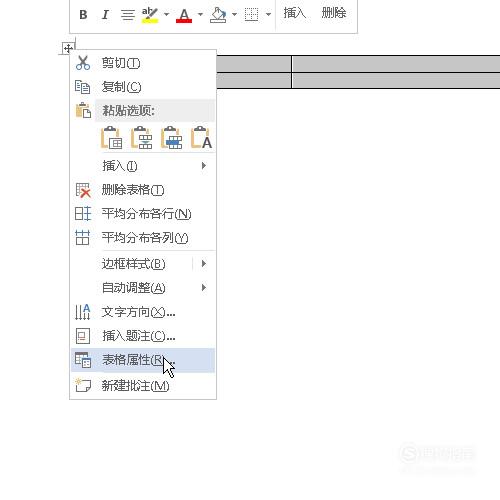Open shading color dropdown arrow

(x=234, y=15)
